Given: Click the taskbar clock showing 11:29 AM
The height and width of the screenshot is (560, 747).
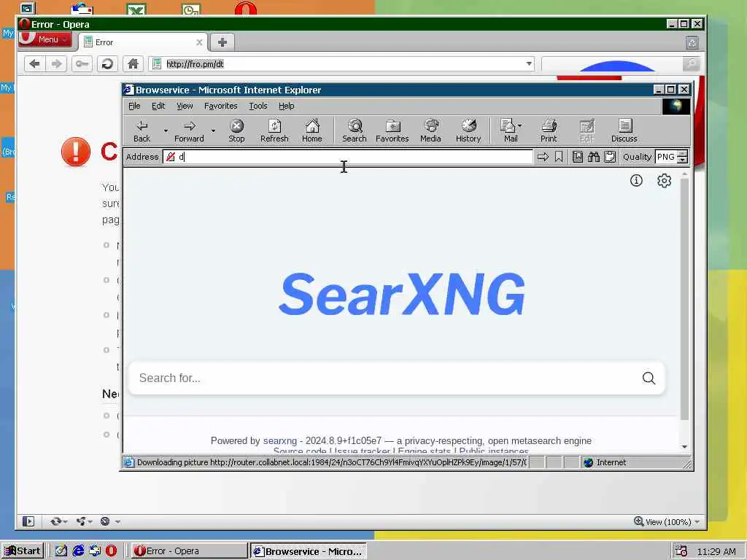Looking at the screenshot, I should 716,551.
